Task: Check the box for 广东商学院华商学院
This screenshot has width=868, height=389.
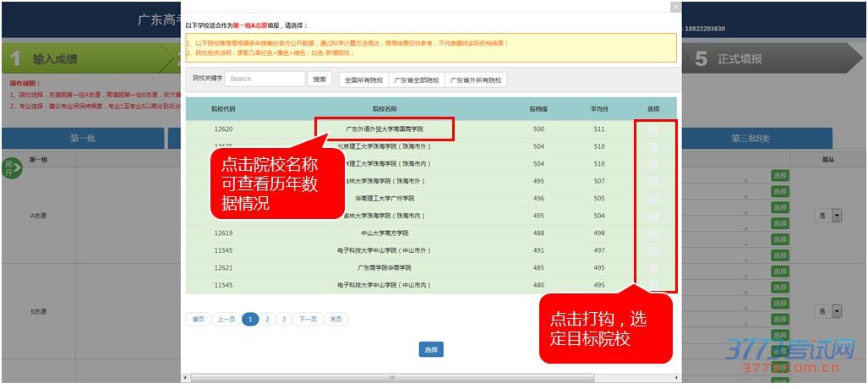Action: (653, 267)
